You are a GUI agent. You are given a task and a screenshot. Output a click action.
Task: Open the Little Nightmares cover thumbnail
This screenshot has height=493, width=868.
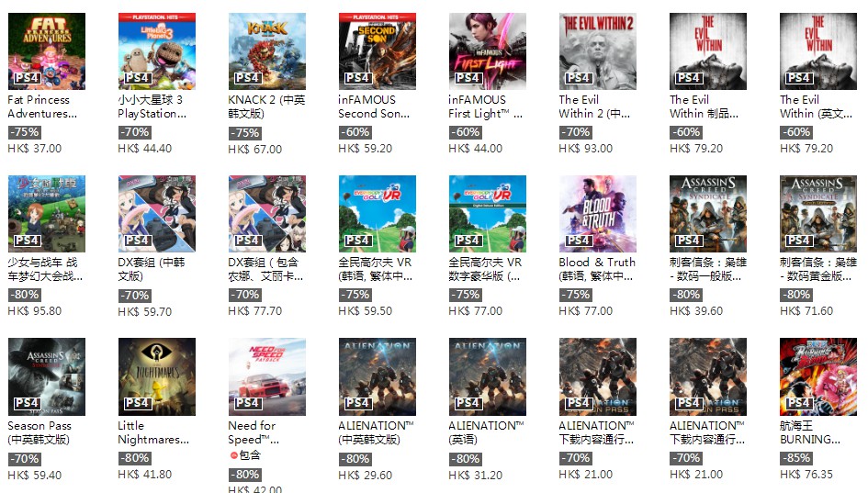157,376
